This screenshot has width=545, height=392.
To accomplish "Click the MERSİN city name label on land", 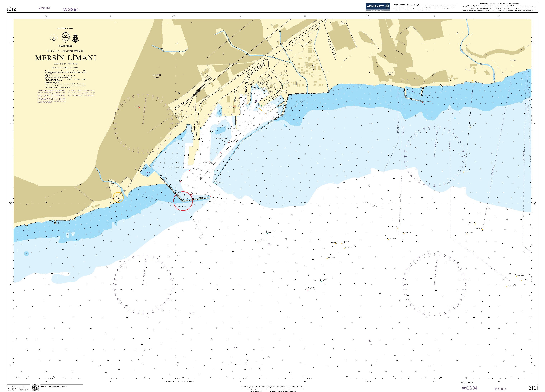I will tap(157, 75).
